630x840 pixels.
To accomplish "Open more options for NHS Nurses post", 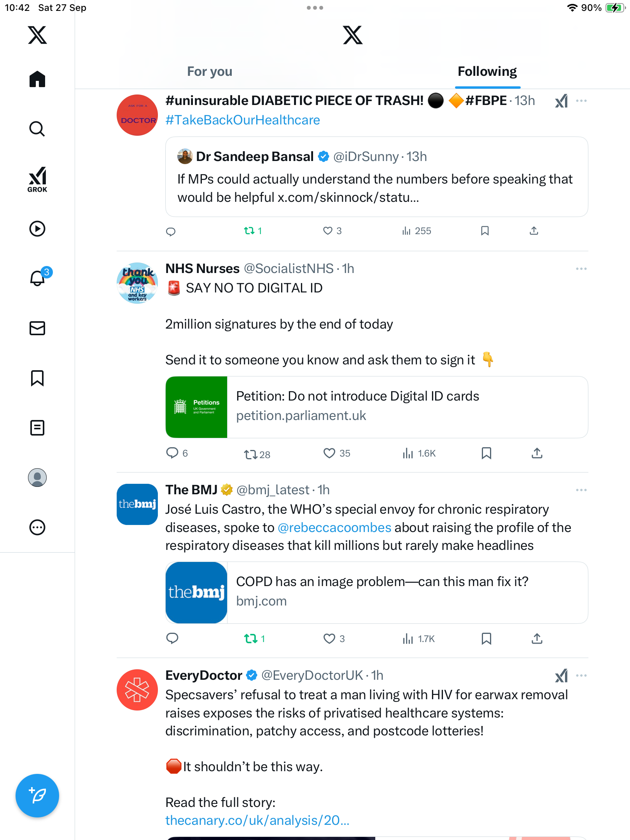I will click(x=581, y=269).
